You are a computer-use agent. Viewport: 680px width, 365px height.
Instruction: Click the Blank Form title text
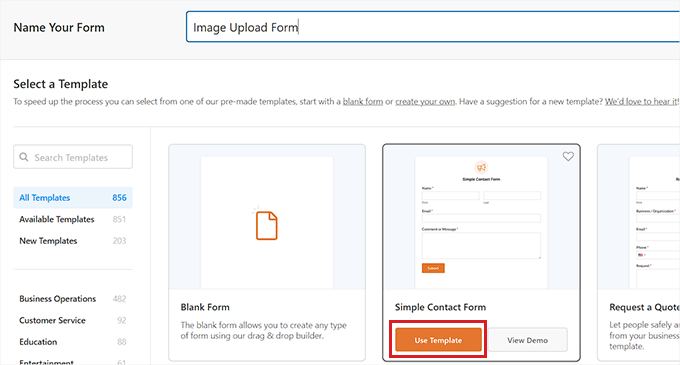pos(205,307)
